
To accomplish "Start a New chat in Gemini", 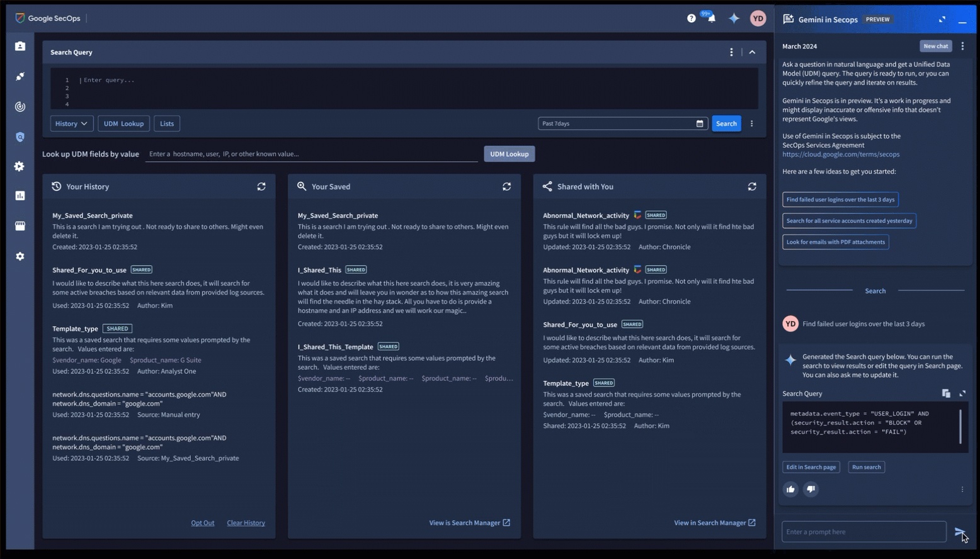I will 935,46.
